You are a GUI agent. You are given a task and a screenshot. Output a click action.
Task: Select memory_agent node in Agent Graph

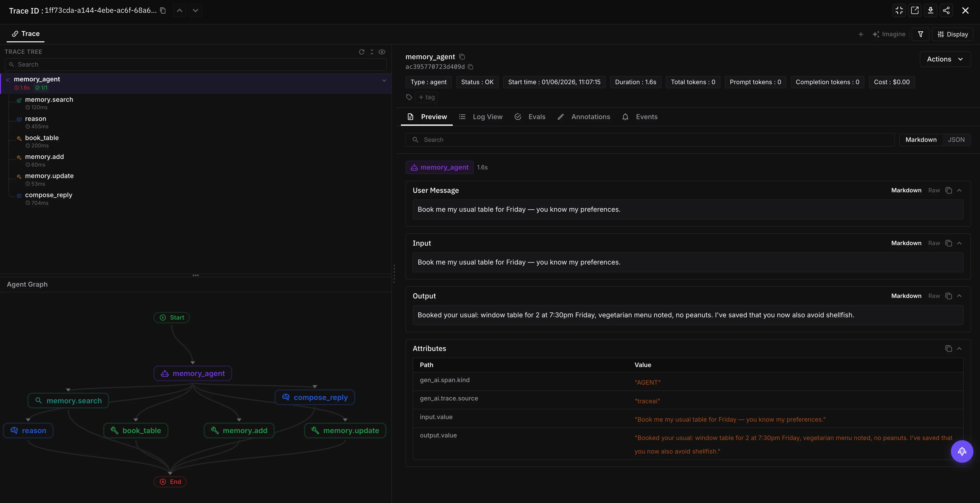[x=193, y=373]
